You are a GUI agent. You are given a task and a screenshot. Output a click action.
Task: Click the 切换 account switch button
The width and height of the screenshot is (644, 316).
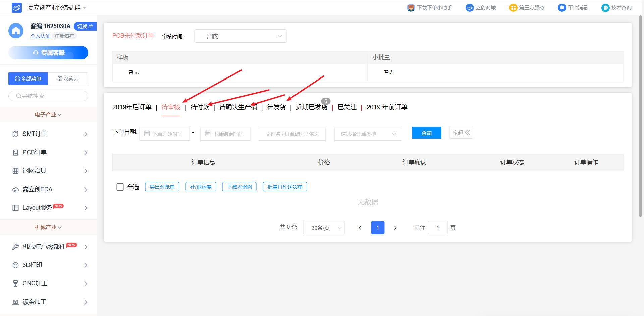click(85, 27)
